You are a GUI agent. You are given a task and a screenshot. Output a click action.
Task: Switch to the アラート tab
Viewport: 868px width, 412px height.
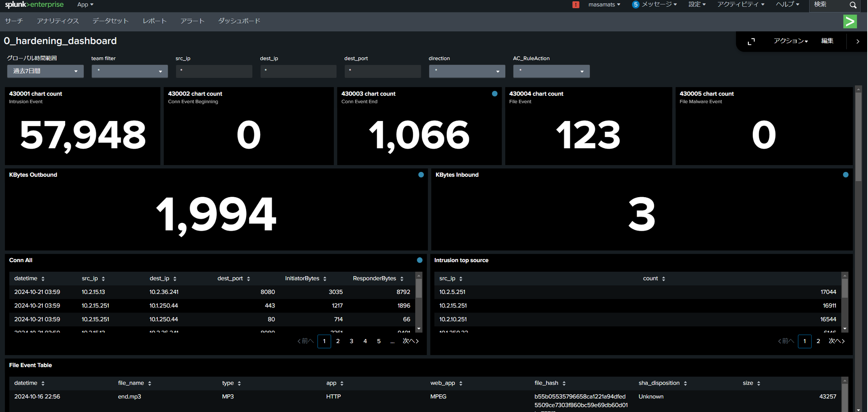pyautogui.click(x=192, y=21)
